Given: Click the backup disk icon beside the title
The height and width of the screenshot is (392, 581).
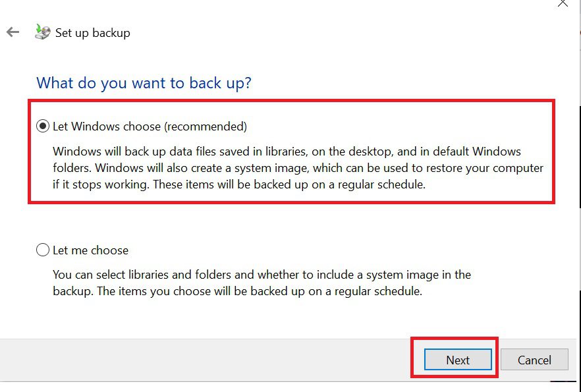Looking at the screenshot, I should [x=42, y=32].
